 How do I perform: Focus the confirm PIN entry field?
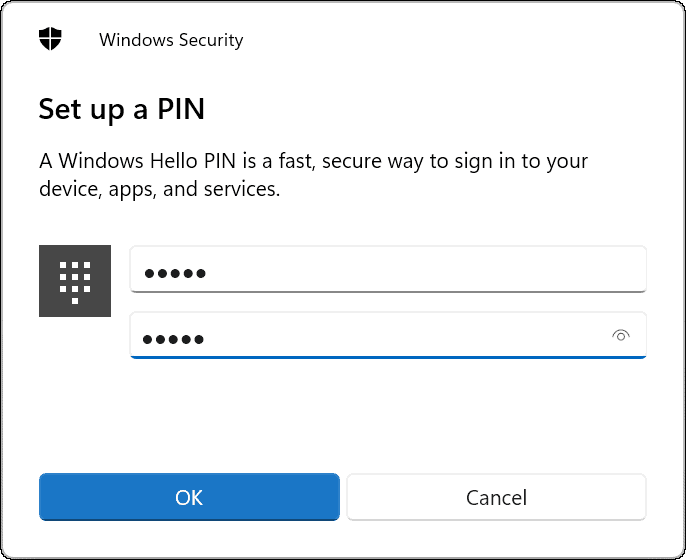[x=370, y=336]
